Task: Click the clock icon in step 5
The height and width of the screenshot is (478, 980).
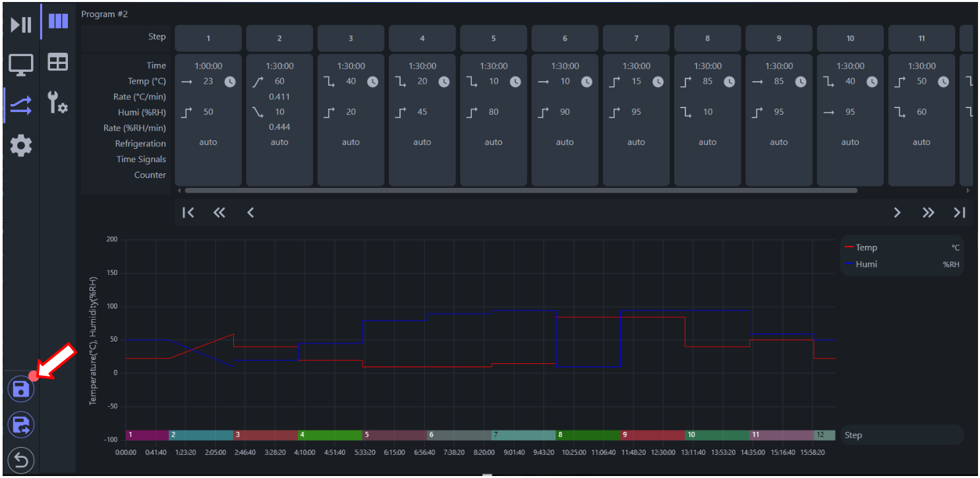Action: [x=515, y=82]
